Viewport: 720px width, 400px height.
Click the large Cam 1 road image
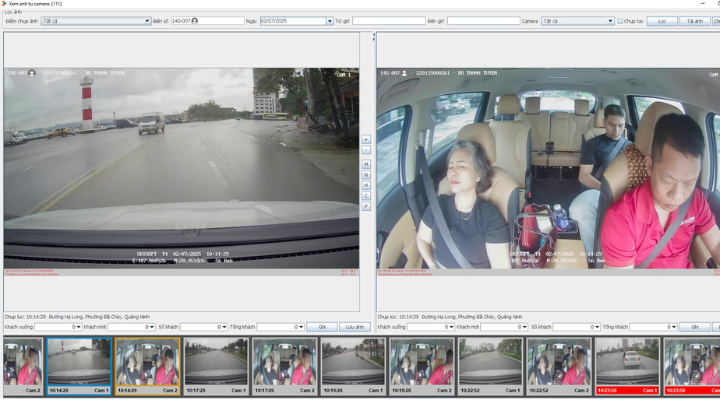pos(181,169)
